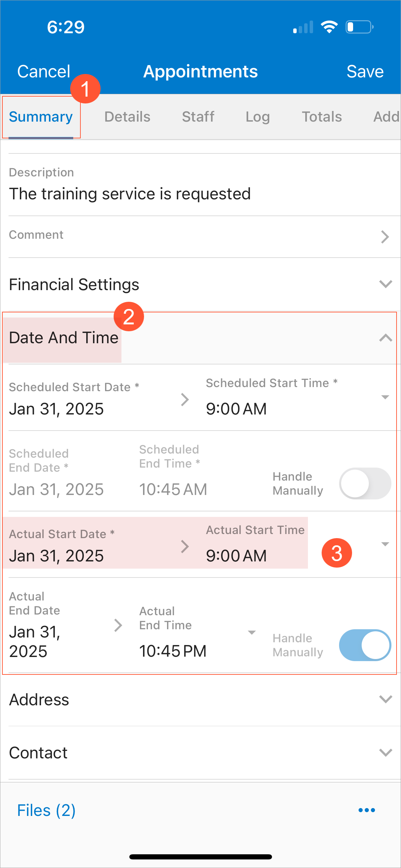Tap the battery indicator in status bar
Screen dimensions: 401x868
(359, 27)
